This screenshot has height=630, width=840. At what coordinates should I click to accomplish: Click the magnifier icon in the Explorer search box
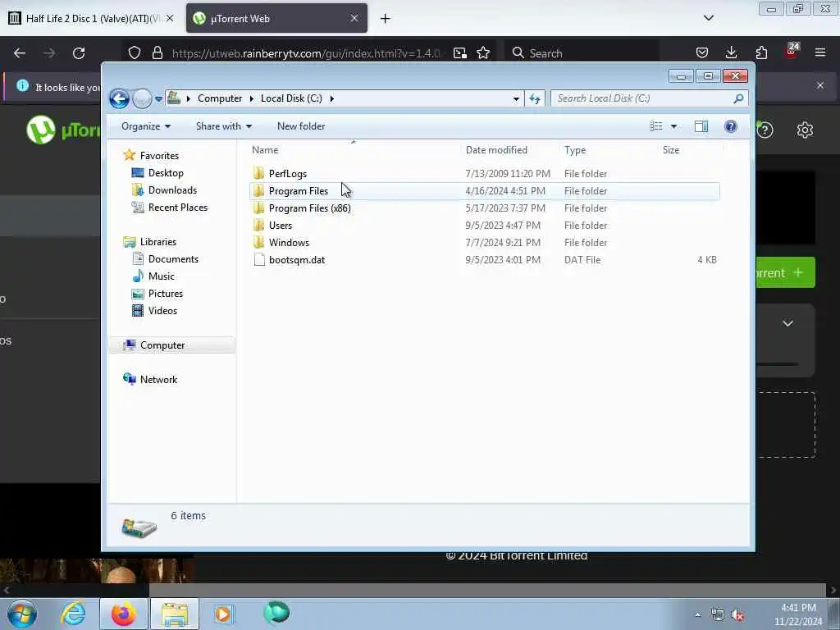click(739, 98)
